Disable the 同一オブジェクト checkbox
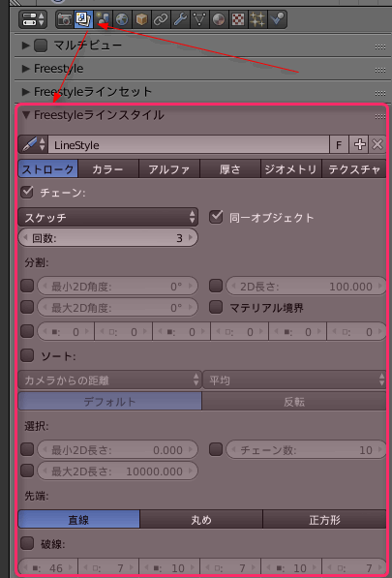This screenshot has height=578, width=392. tap(216, 217)
